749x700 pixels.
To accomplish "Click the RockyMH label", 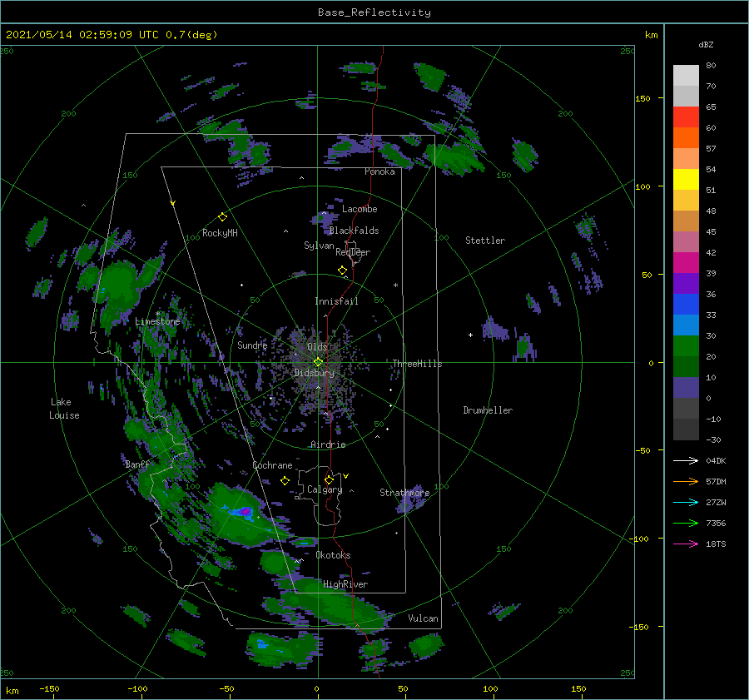I will [x=220, y=233].
